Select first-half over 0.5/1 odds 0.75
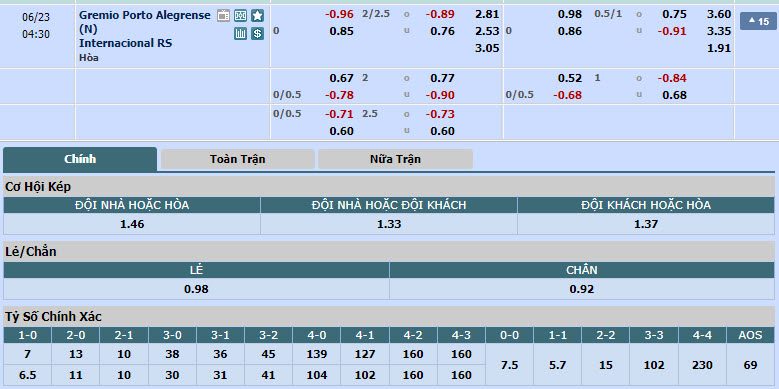Screen dimensions: 779x389 tap(675, 14)
